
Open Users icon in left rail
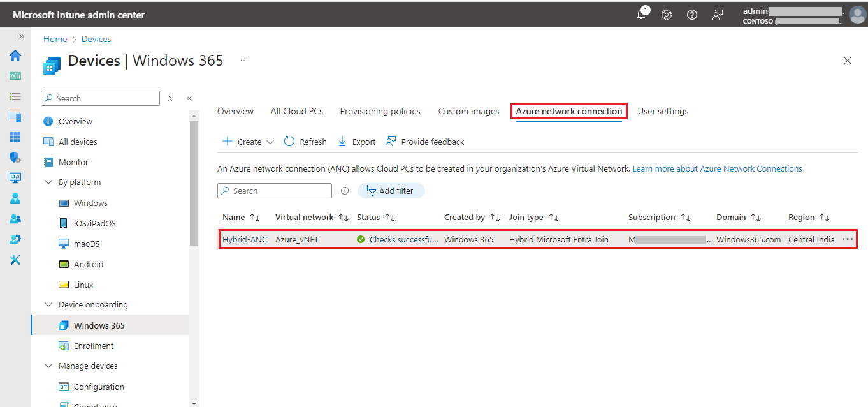[15, 198]
